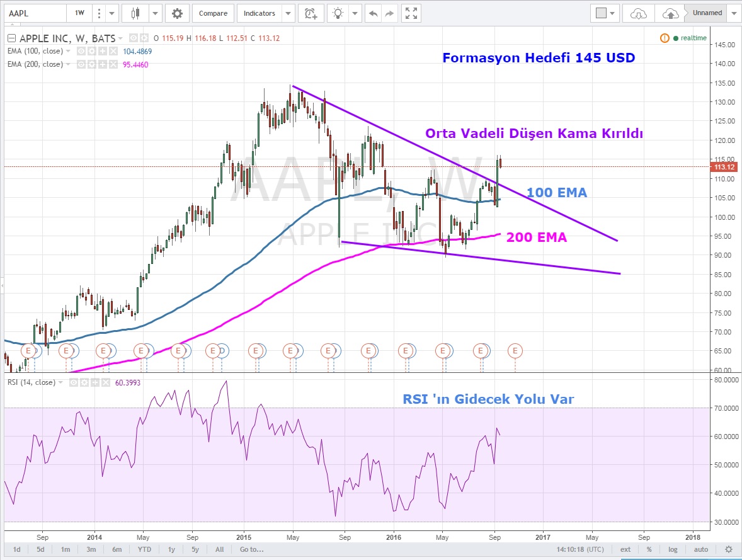742x560 pixels.
Task: Select the YTD time range
Action: [145, 549]
